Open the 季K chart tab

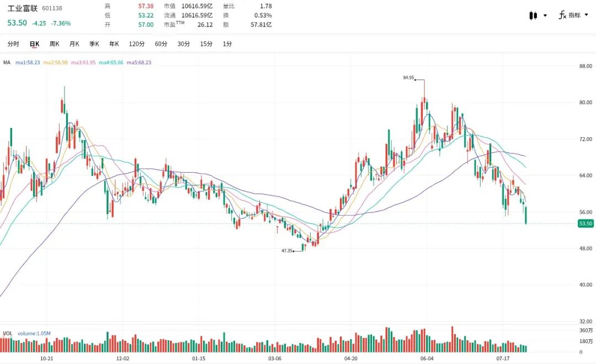[94, 44]
